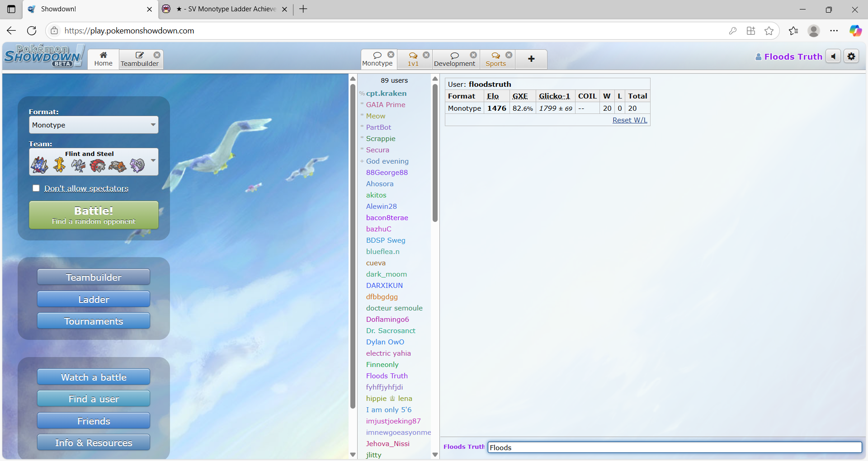868x461 pixels.
Task: Click the left panel scroll up arrow
Action: 353,79
